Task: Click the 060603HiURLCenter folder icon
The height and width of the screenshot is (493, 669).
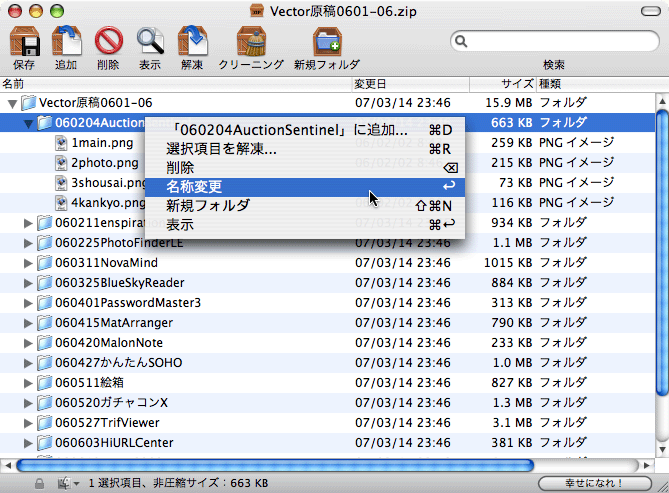Action: [x=44, y=443]
